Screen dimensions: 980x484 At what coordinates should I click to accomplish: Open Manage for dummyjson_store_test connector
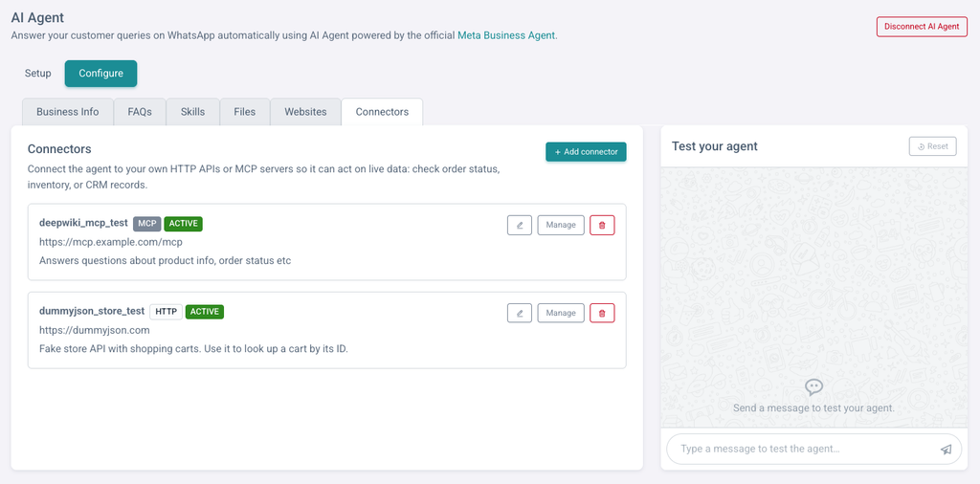(x=561, y=313)
